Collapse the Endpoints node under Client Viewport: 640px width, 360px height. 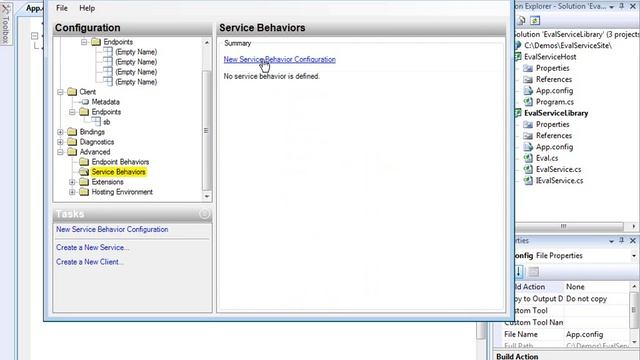[72, 112]
